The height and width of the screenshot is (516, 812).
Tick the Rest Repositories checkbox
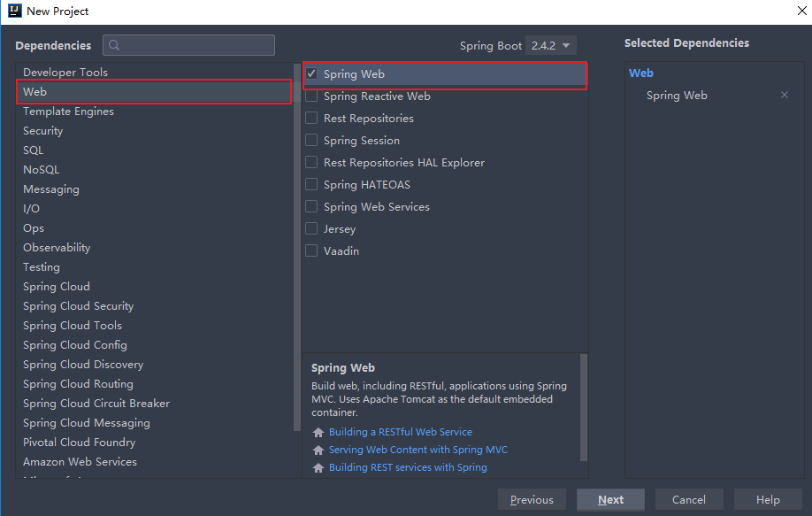[x=311, y=119]
